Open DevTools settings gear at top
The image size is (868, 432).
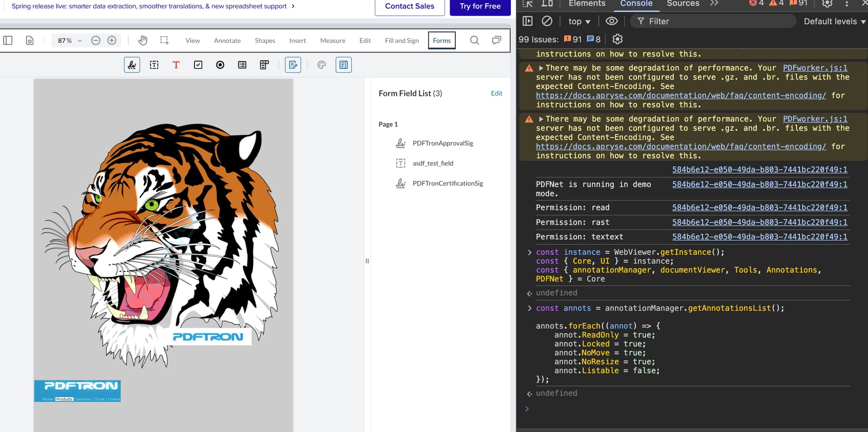click(x=827, y=3)
